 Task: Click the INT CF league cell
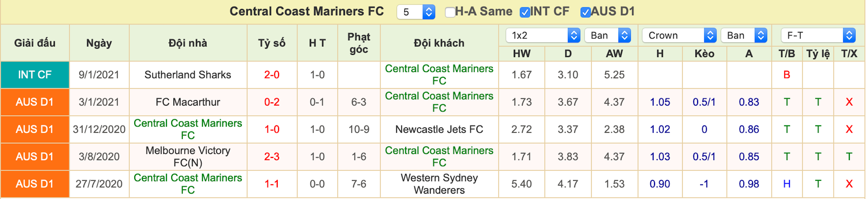point(35,75)
